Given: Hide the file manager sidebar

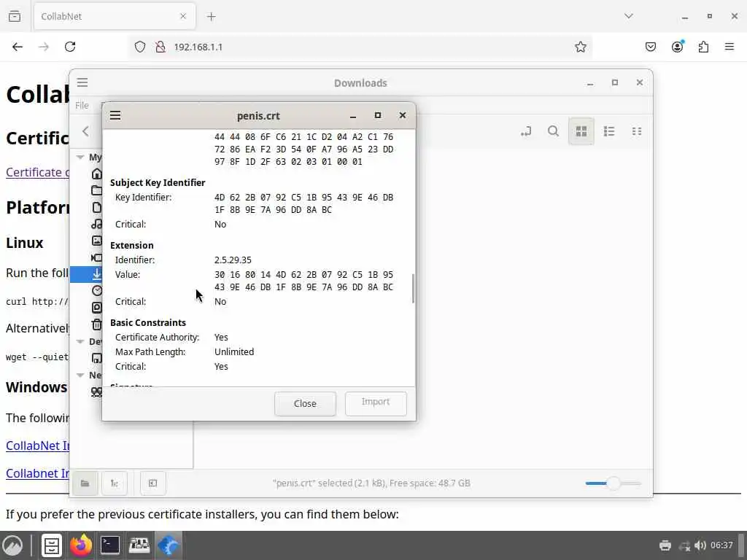Looking at the screenshot, I should coord(153,483).
